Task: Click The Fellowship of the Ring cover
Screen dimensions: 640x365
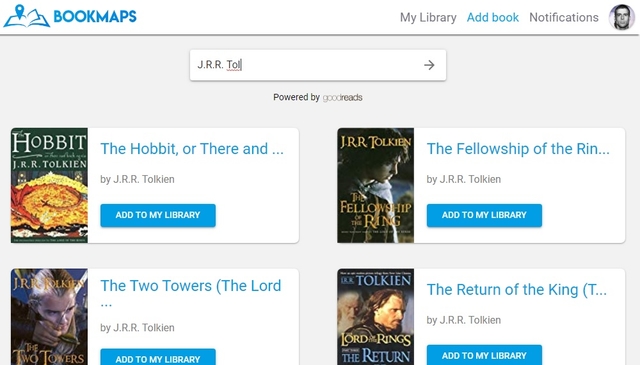Action: click(x=376, y=185)
